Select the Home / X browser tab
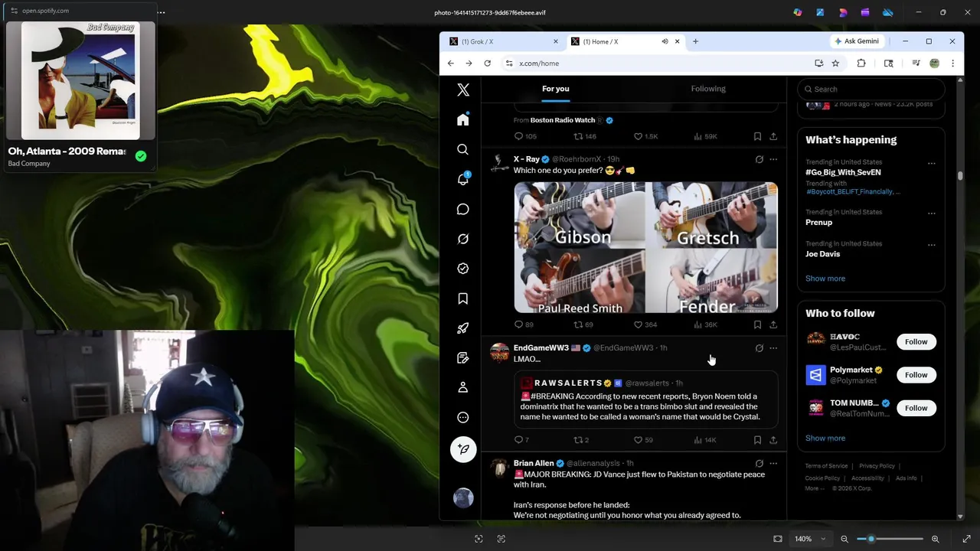This screenshot has width=980, height=551. click(x=617, y=41)
